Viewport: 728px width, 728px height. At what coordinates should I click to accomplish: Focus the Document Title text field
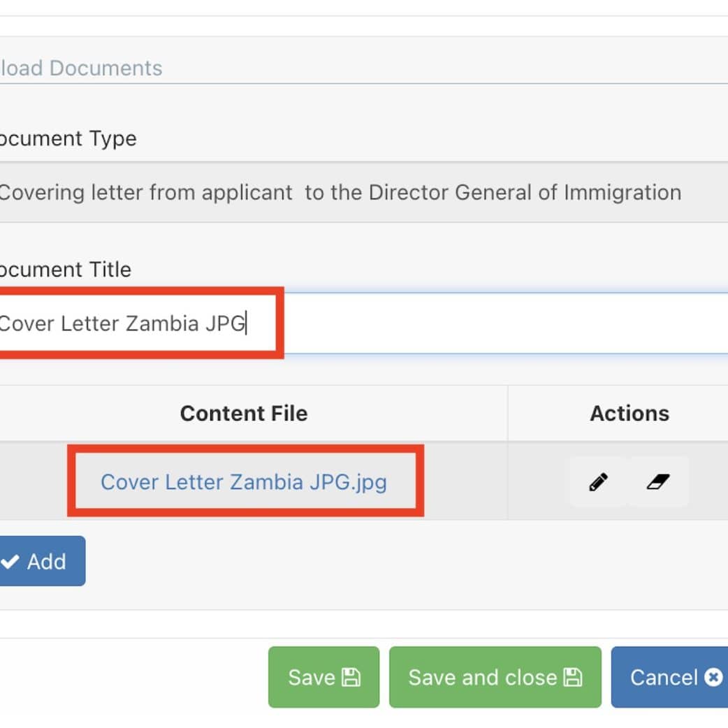pyautogui.click(x=489, y=323)
